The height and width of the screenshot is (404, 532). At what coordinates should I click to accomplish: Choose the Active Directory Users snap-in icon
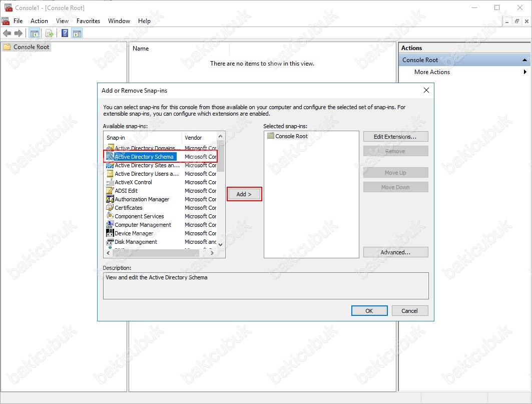(110, 174)
